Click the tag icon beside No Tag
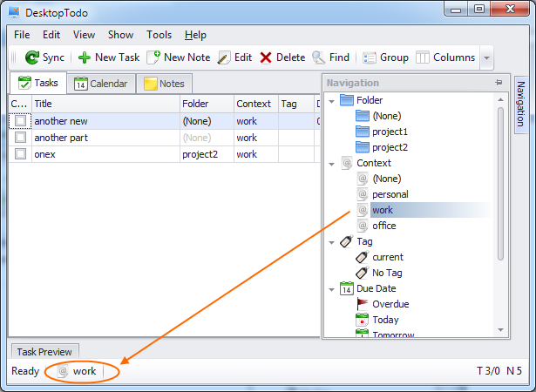The height and width of the screenshot is (392, 536). (363, 273)
